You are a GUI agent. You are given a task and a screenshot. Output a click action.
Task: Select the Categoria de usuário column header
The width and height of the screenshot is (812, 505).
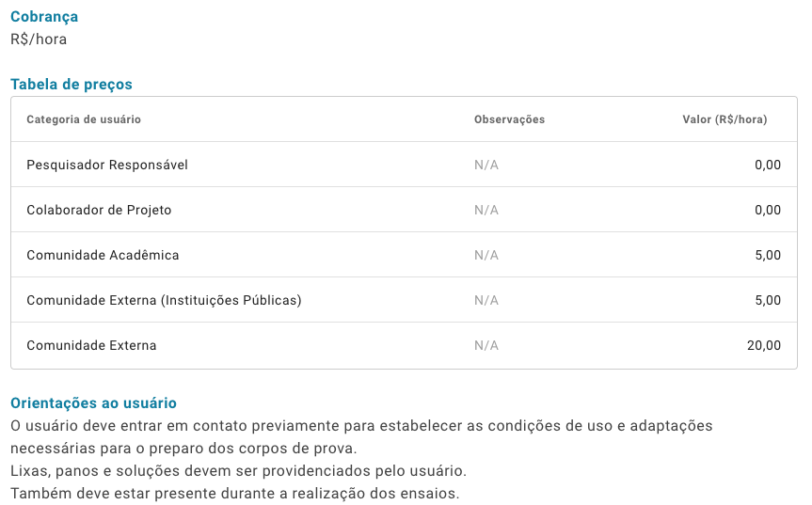[x=84, y=119]
